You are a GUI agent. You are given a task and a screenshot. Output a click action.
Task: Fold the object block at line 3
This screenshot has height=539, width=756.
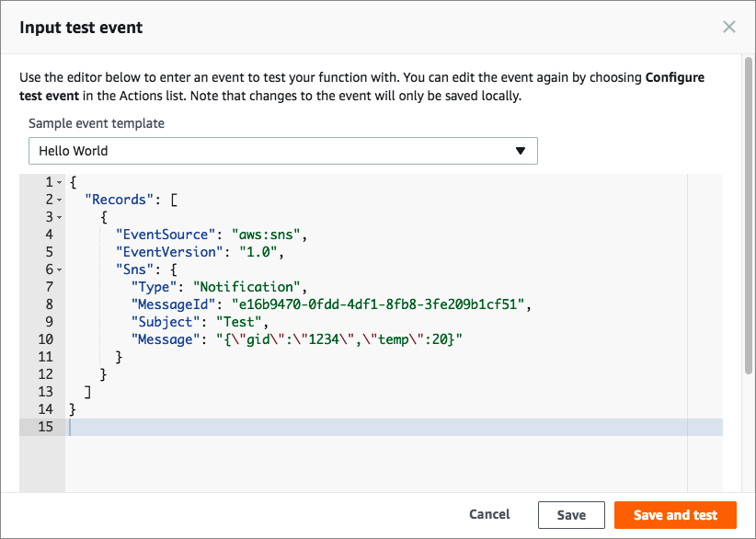pos(60,217)
